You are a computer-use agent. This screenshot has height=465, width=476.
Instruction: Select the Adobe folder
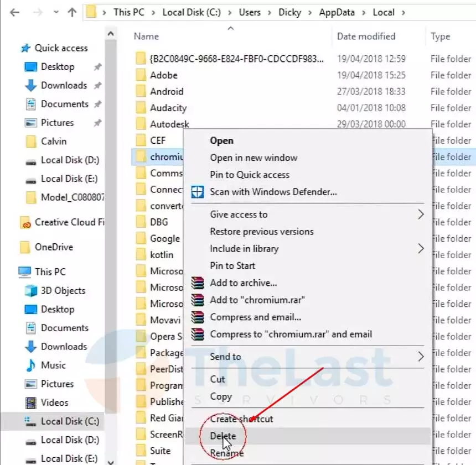tap(164, 75)
